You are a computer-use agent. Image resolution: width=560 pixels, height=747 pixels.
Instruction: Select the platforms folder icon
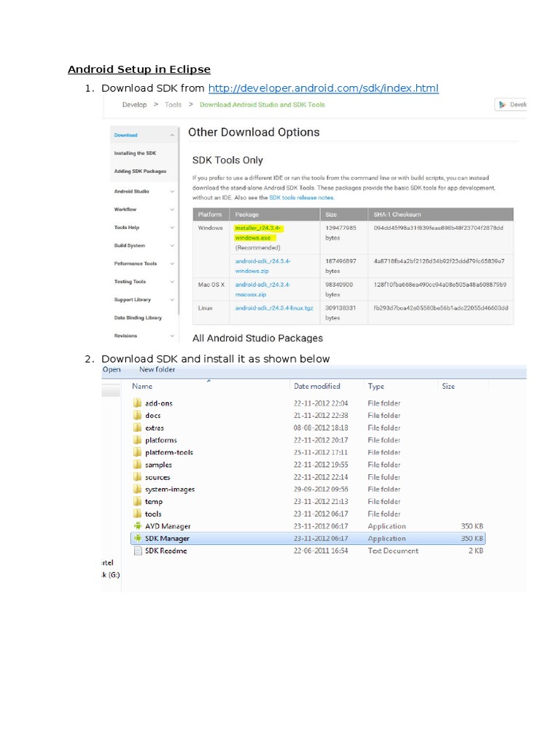pos(138,440)
